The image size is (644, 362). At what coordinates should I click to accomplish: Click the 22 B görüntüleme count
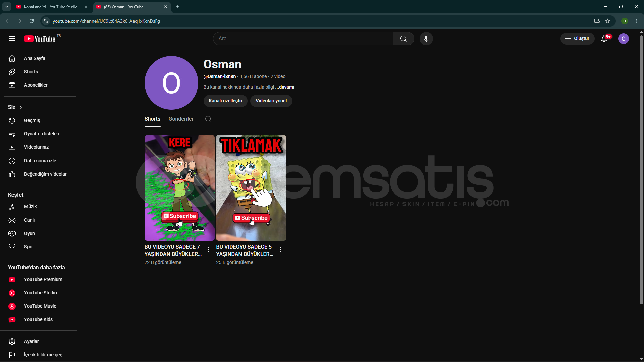click(x=163, y=262)
